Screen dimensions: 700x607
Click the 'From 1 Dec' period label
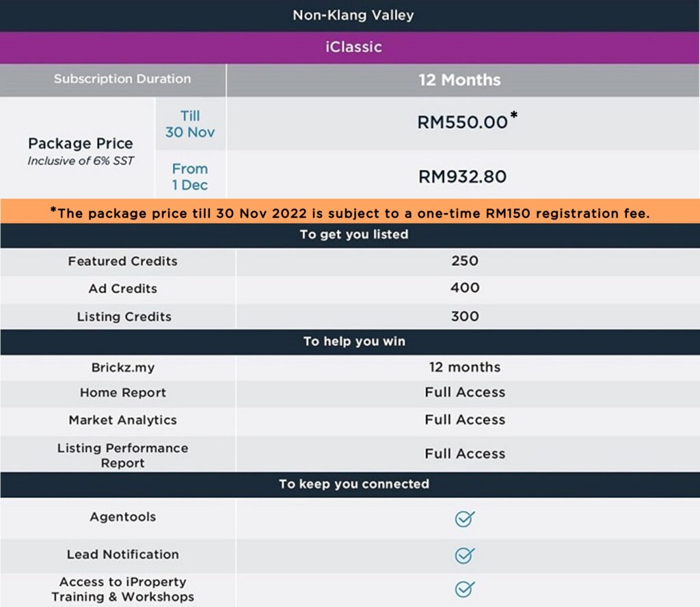pos(190,177)
